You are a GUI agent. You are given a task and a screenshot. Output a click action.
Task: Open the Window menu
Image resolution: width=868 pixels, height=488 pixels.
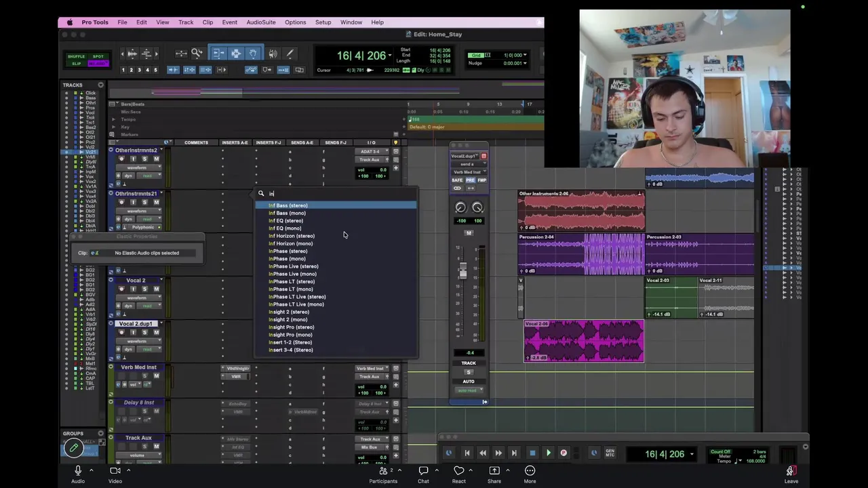point(351,22)
